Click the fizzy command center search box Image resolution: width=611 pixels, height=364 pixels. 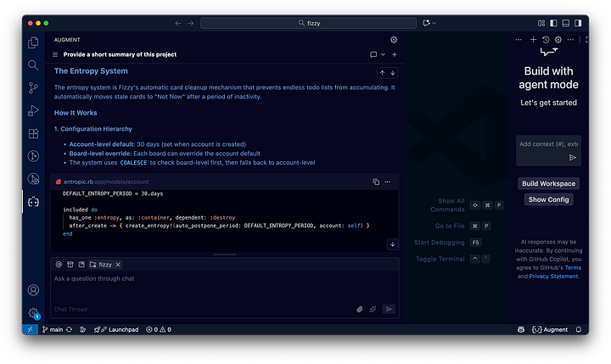click(x=308, y=24)
